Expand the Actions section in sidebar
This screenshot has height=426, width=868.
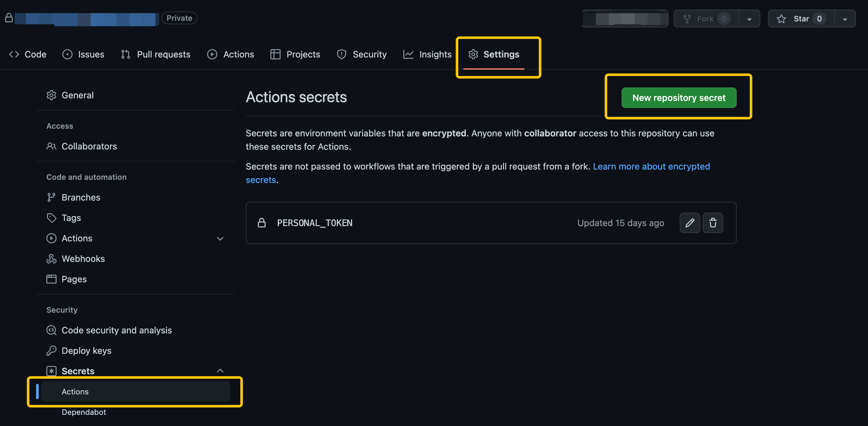click(220, 239)
